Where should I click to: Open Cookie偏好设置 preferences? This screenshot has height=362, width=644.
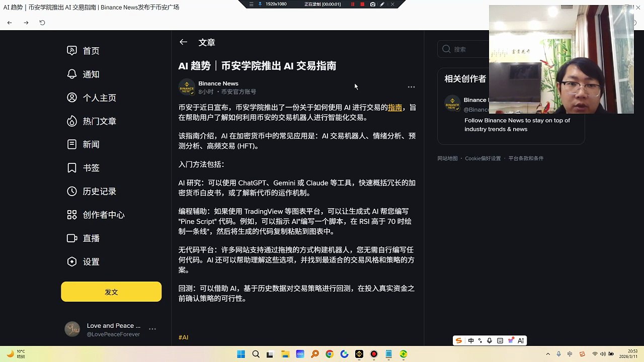(483, 158)
